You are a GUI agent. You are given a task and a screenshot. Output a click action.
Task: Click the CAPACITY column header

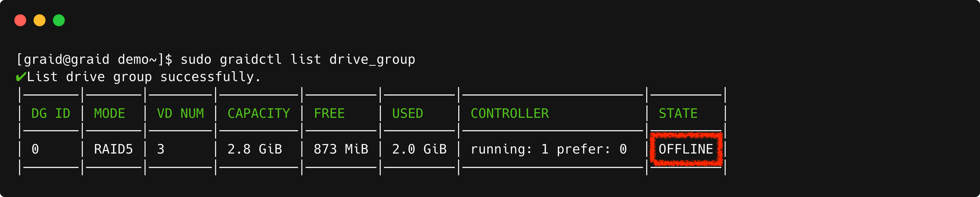coord(259,113)
